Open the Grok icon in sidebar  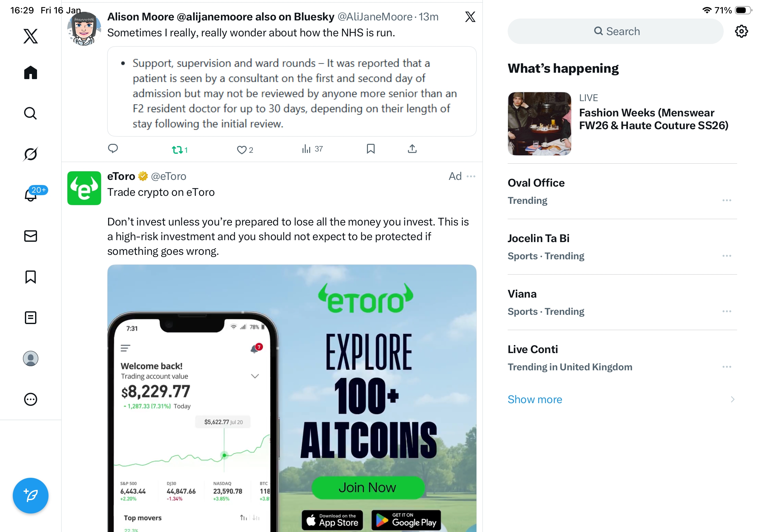pyautogui.click(x=31, y=154)
